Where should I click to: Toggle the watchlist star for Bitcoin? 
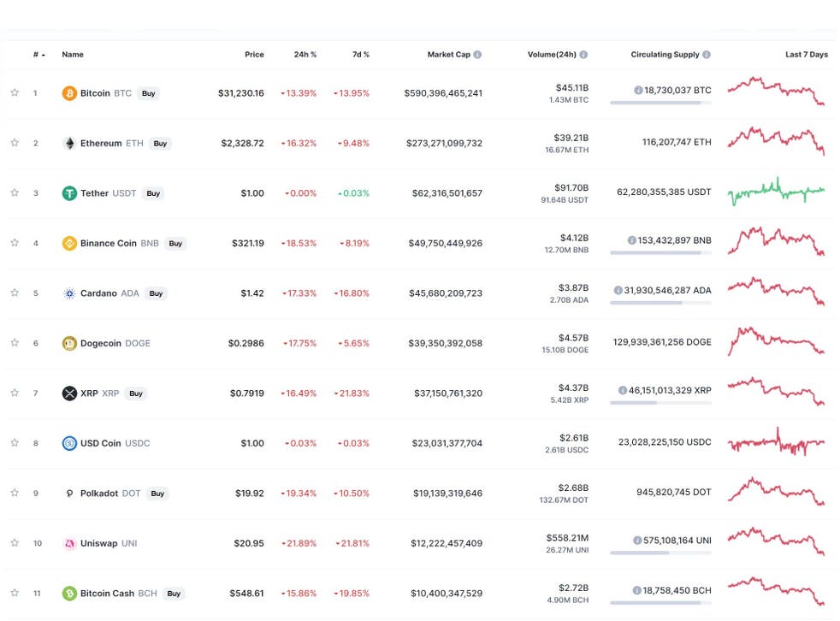point(15,92)
